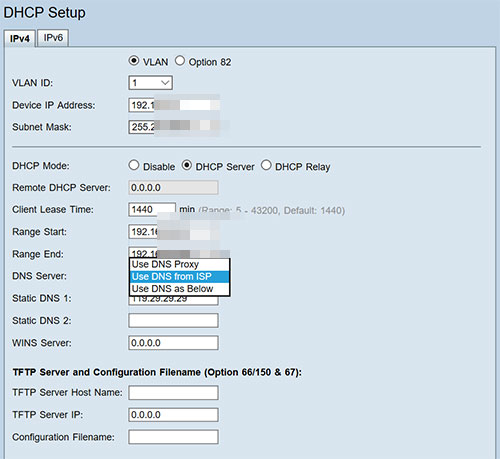Select the VLAN radio button
Image resolution: width=500 pixels, height=459 pixels.
(x=134, y=61)
